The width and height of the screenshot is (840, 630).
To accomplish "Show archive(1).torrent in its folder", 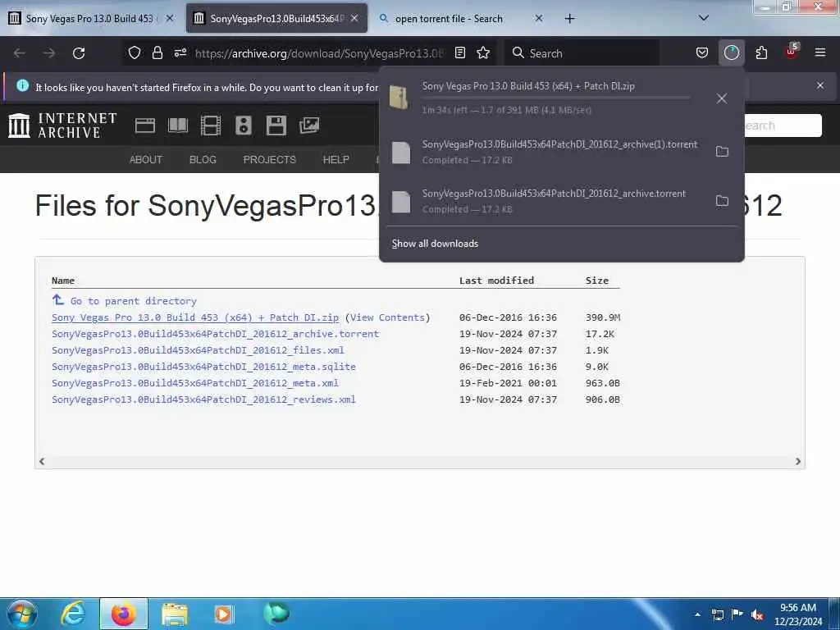I will 722,152.
